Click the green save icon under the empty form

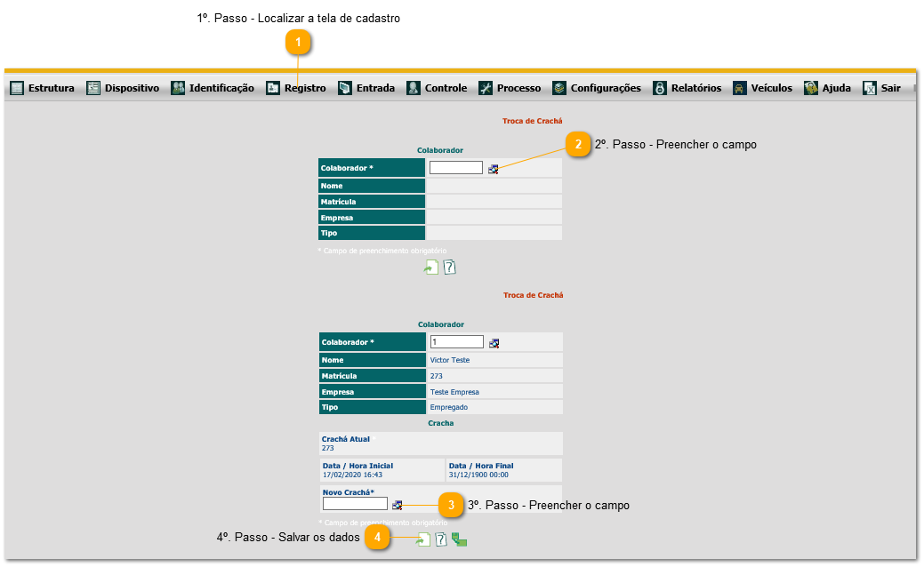pyautogui.click(x=431, y=267)
